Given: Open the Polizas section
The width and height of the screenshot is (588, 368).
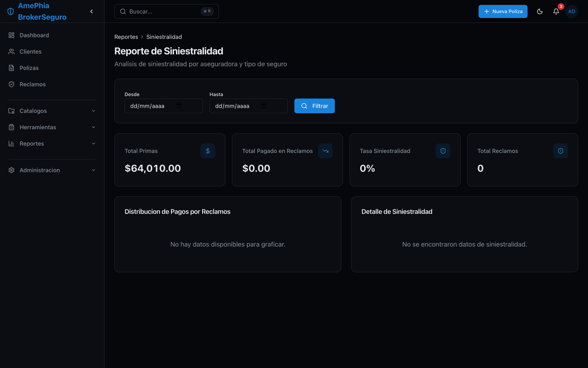Looking at the screenshot, I should (x=52, y=68).
